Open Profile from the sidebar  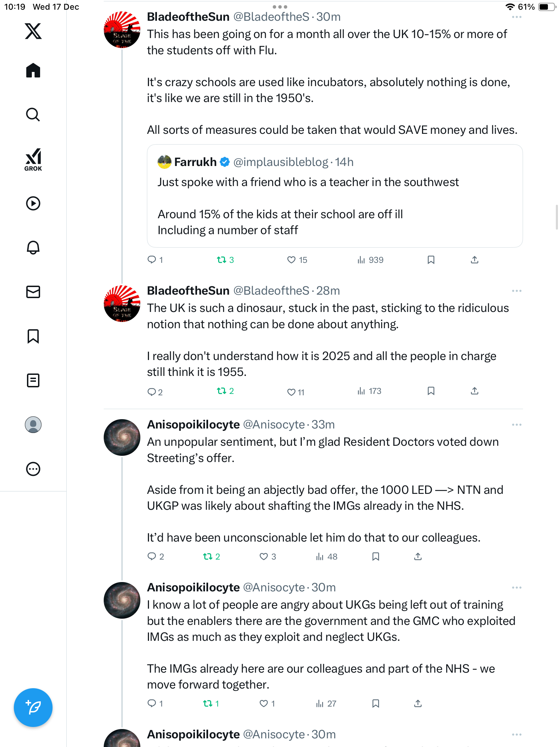click(33, 425)
